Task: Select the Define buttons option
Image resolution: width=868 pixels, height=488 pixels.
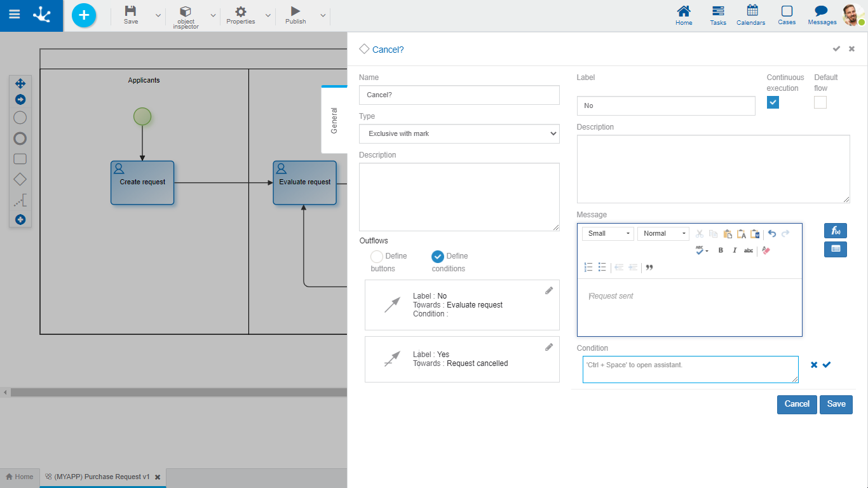Action: [x=377, y=257]
